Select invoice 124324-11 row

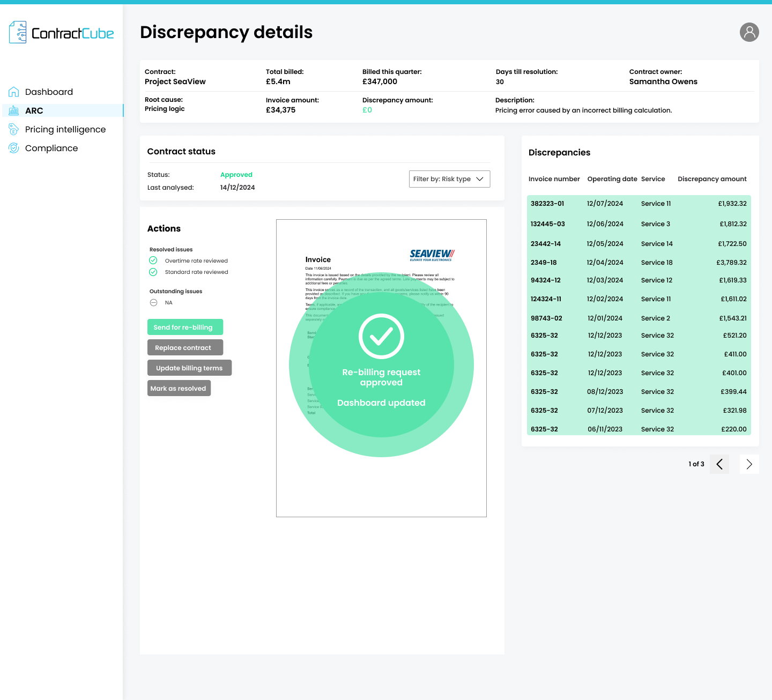639,299
